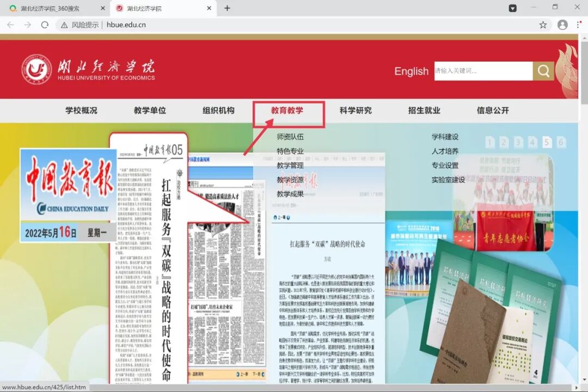The height and width of the screenshot is (392, 588).
Task: Open the 教学单位 menu
Action: pos(150,111)
